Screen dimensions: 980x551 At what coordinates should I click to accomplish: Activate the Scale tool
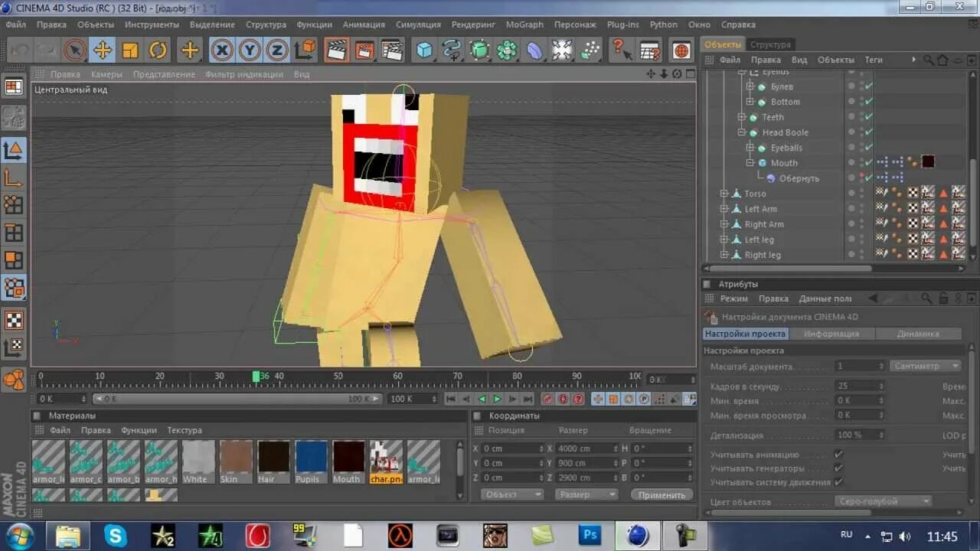coord(130,51)
